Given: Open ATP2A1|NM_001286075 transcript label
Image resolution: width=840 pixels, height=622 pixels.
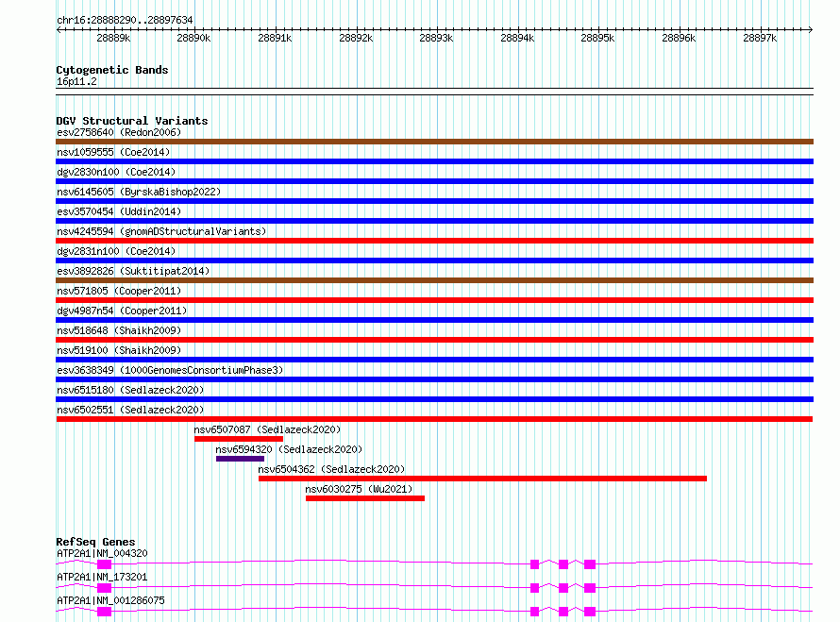Looking at the screenshot, I should pyautogui.click(x=110, y=600).
